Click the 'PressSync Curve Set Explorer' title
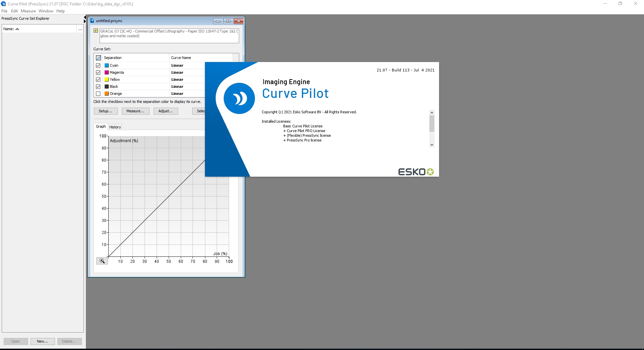Image resolution: width=644 pixels, height=350 pixels. click(x=25, y=18)
